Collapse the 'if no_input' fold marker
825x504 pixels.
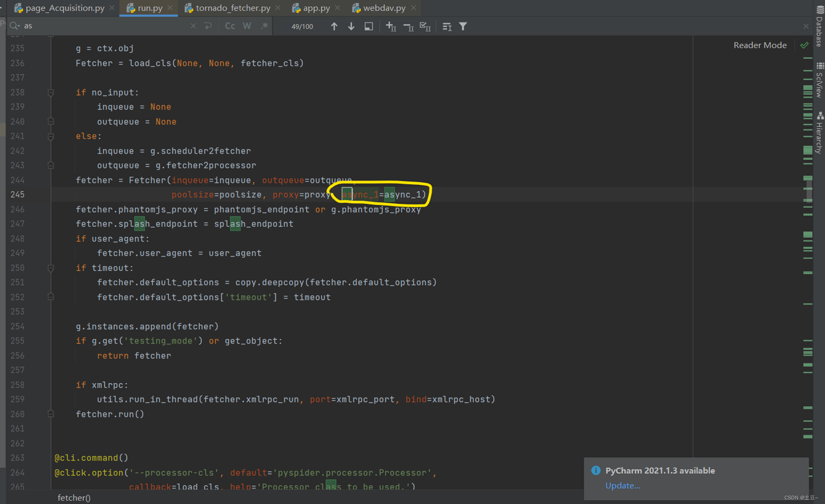[51, 92]
